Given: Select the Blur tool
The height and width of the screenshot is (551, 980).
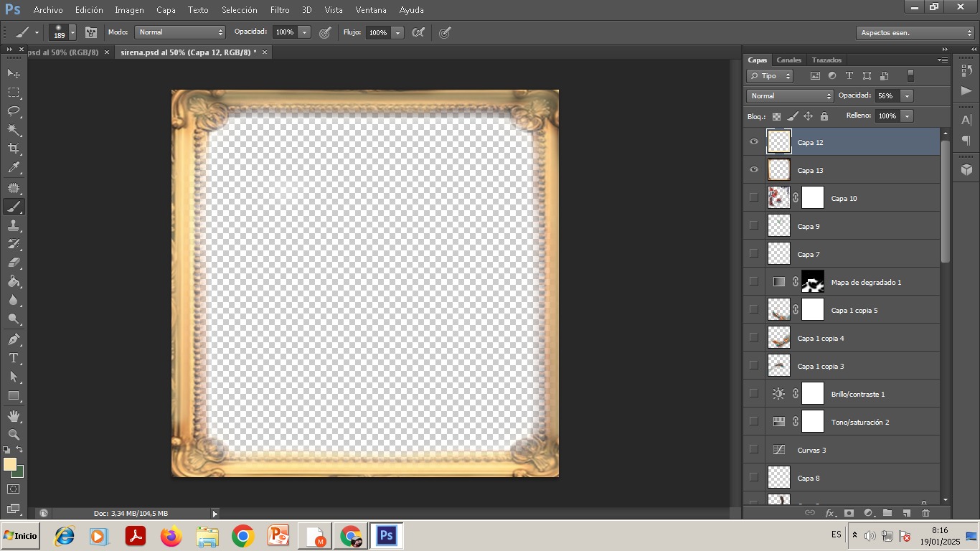Looking at the screenshot, I should pyautogui.click(x=14, y=300).
